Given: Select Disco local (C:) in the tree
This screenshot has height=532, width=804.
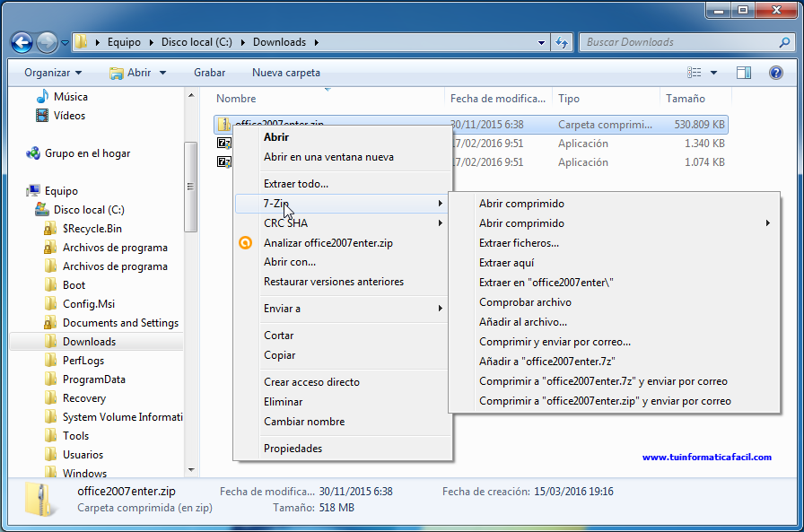Looking at the screenshot, I should pos(89,210).
